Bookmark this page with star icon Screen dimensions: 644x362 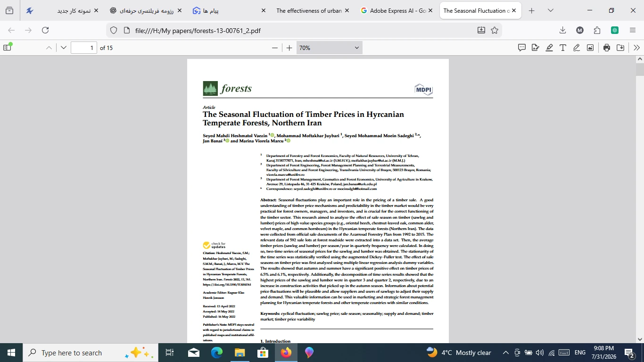point(495,30)
